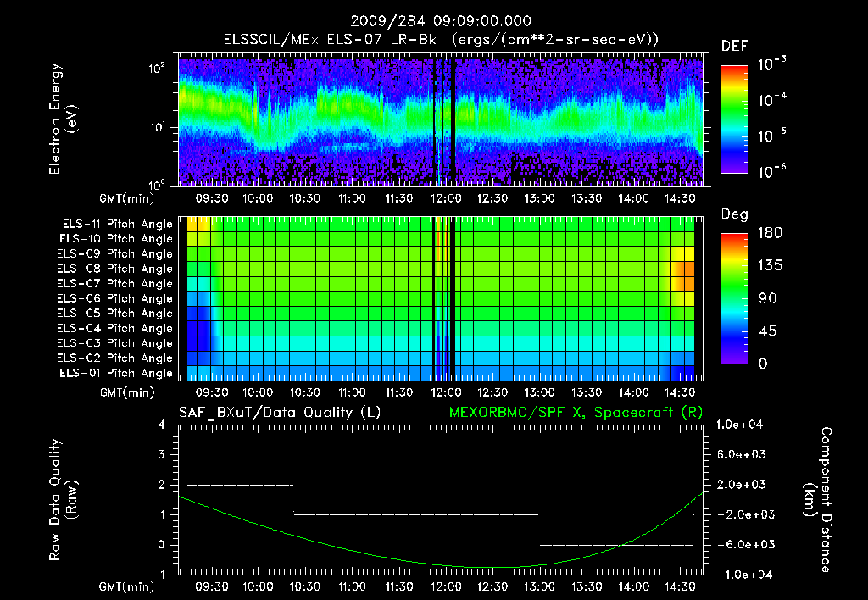Click the GMT(min) label under the data quality plot
868x600 pixels.
click(127, 586)
